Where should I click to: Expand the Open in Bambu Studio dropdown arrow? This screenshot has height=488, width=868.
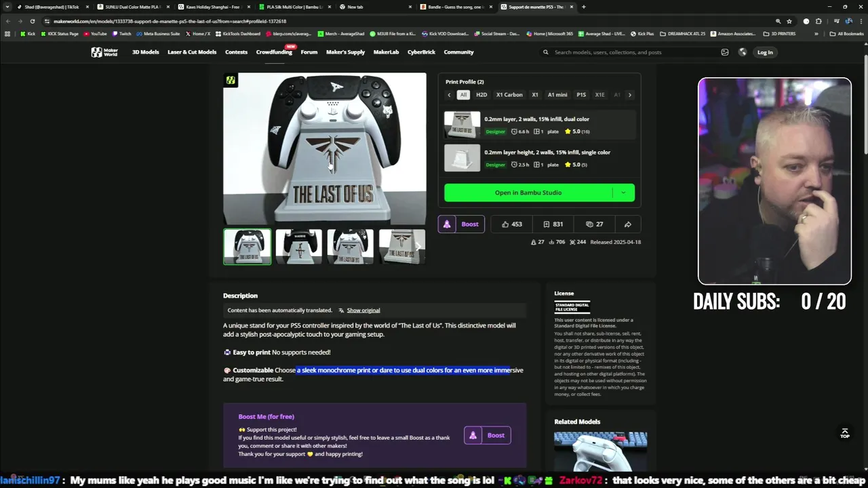point(623,192)
